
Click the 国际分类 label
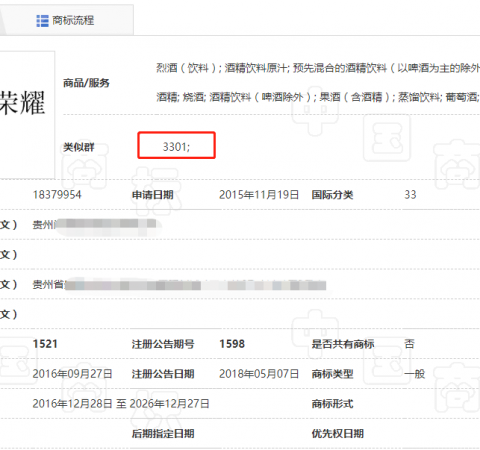[x=332, y=195]
